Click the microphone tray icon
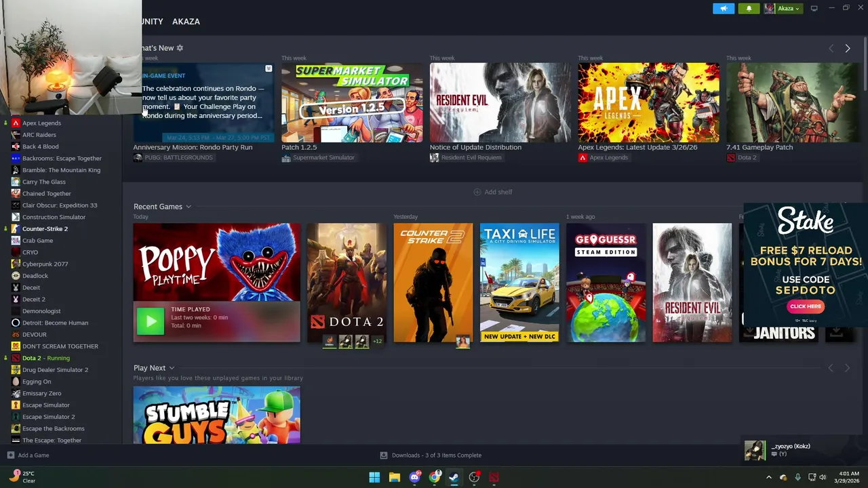Viewport: 868px width, 488px height. pyautogui.click(x=797, y=477)
